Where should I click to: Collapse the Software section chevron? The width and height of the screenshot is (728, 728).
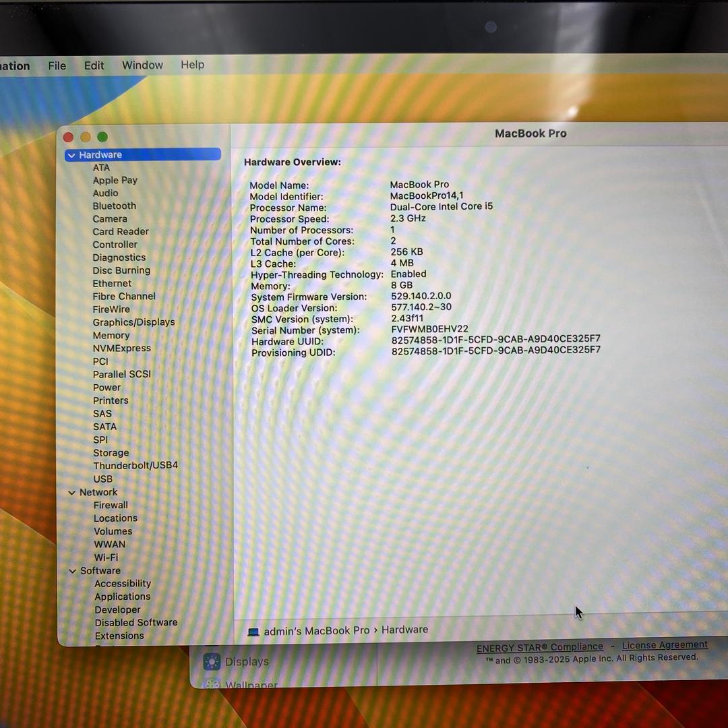[x=73, y=571]
